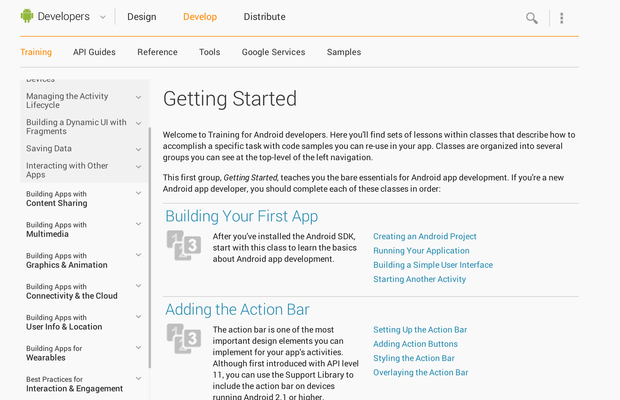620x400 pixels.
Task: Open the Developers dropdown arrow
Action: click(x=100, y=17)
